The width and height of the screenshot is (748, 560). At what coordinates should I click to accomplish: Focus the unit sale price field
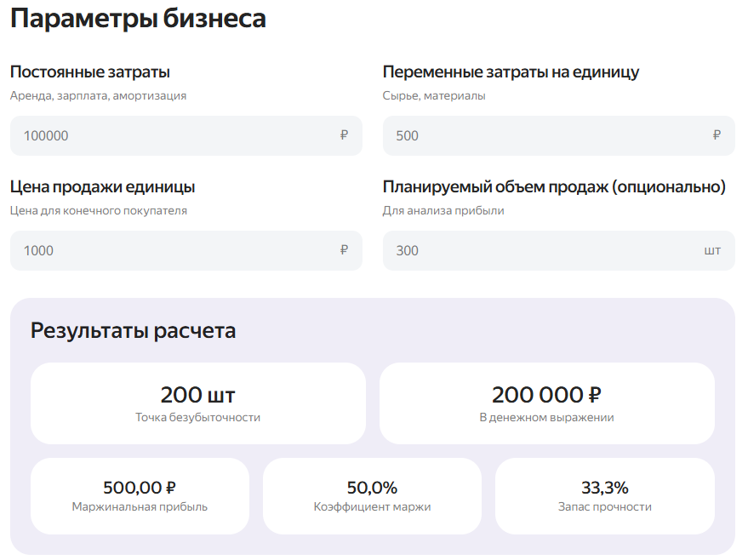[x=170, y=251]
